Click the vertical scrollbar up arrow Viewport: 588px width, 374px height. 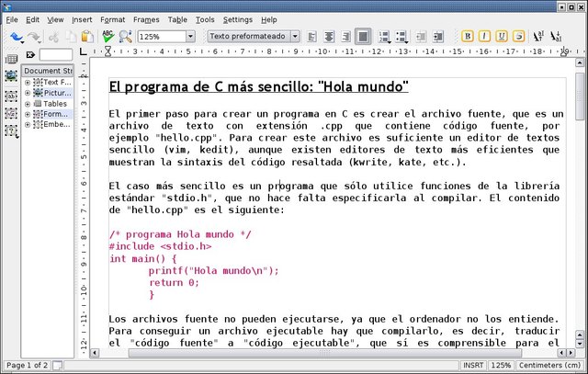580,62
